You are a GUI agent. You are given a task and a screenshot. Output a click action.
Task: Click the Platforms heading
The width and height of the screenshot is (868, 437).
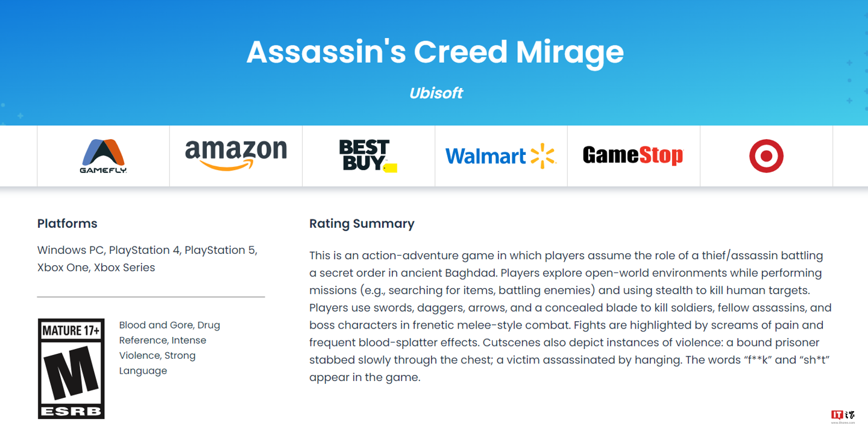(67, 224)
